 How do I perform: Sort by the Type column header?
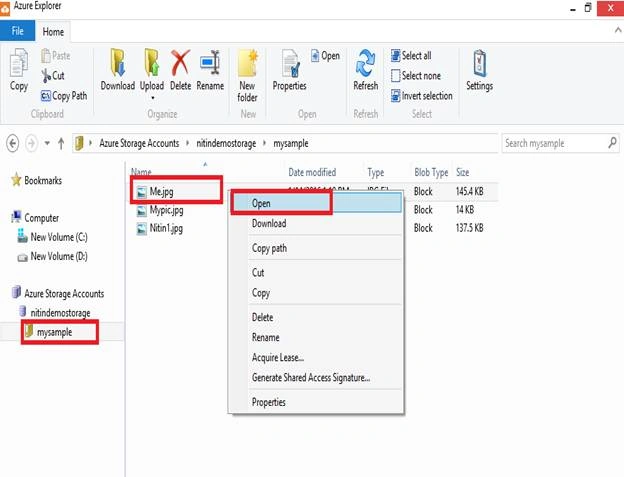[376, 172]
